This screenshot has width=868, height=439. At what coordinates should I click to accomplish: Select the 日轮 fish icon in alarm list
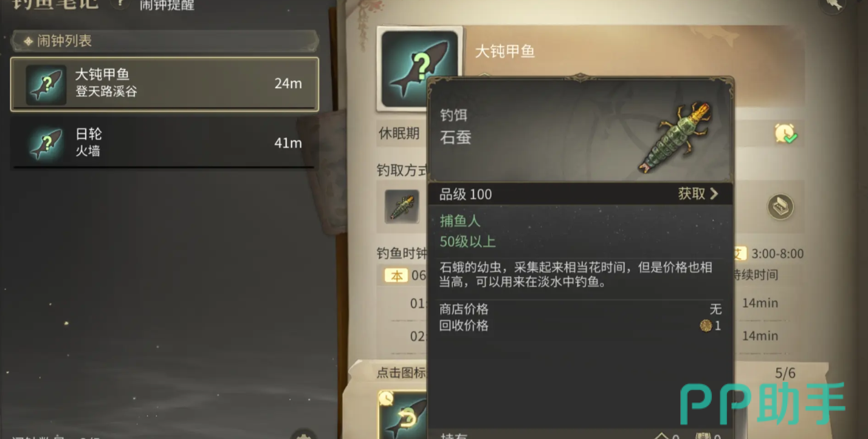(x=46, y=145)
